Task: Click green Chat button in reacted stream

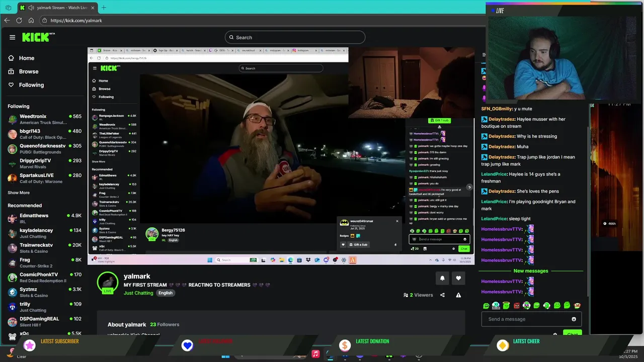Action: 464,249
